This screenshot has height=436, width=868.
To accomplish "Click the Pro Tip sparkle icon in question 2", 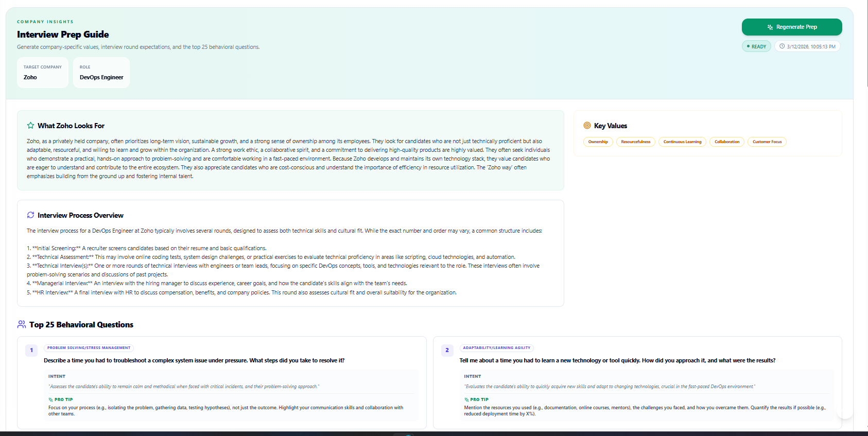I will click(x=466, y=399).
